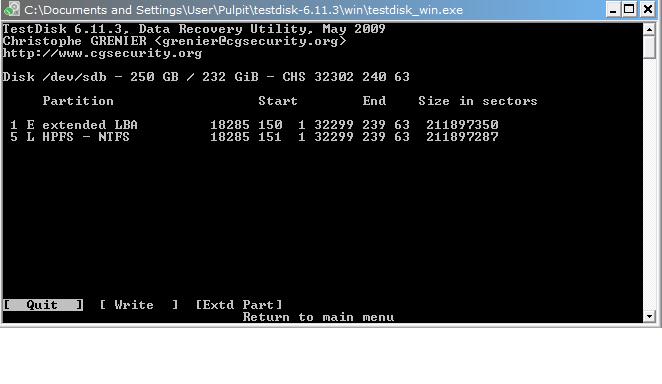Minimize the testdisk_win.exe window
The width and height of the screenshot is (662, 384).
coord(613,9)
